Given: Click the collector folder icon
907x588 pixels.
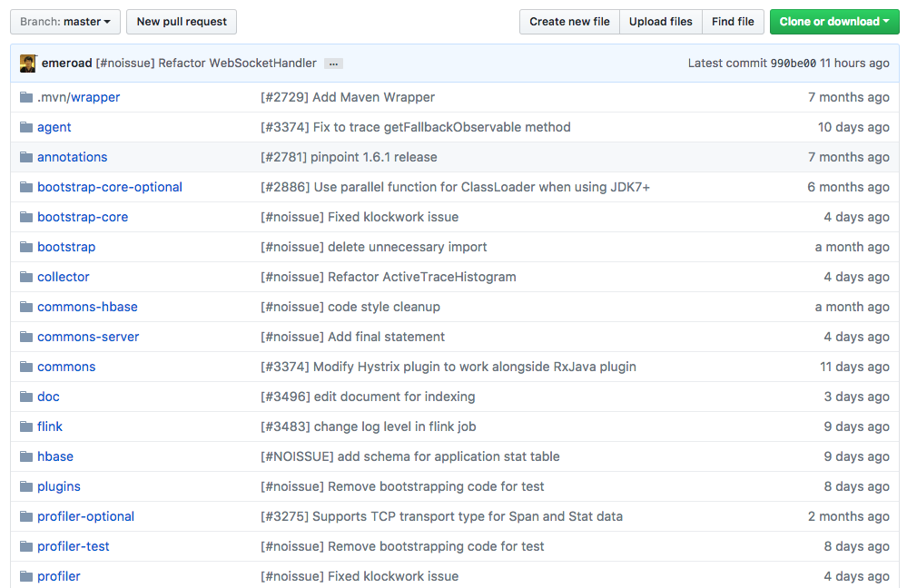Looking at the screenshot, I should [x=26, y=277].
